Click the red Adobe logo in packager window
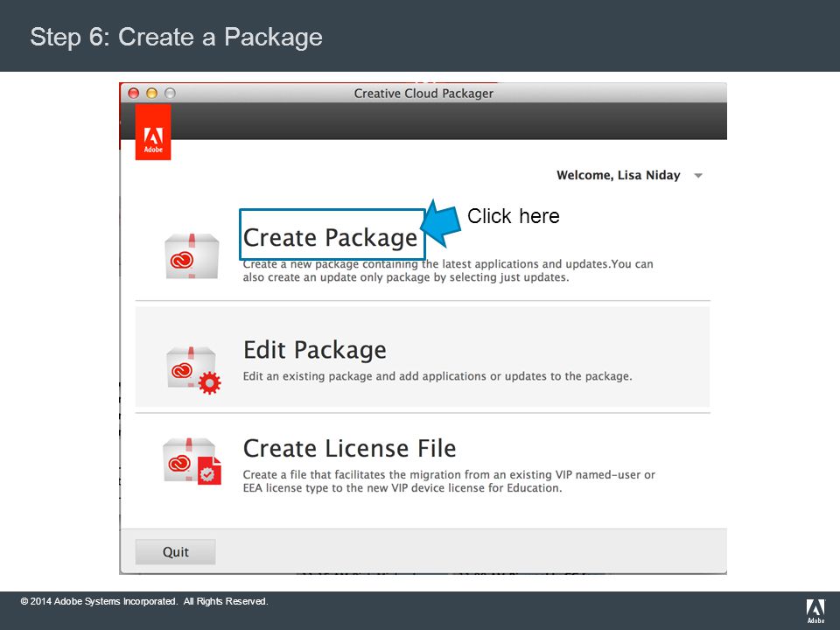 (x=153, y=132)
